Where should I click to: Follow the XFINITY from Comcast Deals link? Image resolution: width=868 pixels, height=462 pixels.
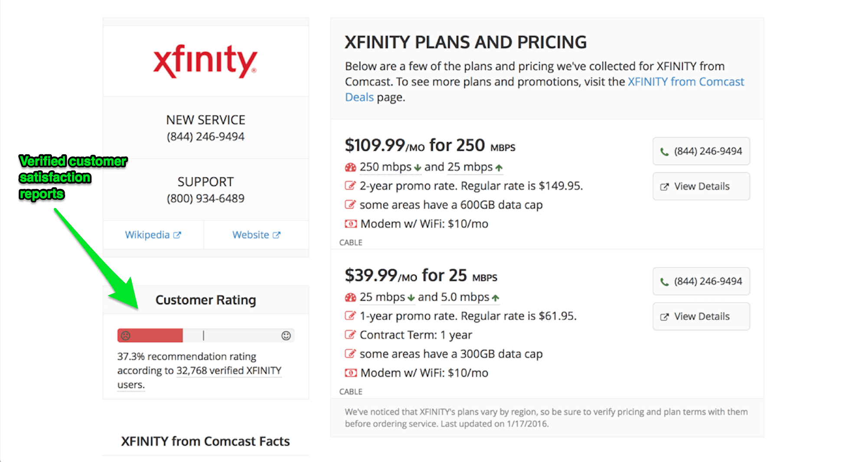[685, 81]
